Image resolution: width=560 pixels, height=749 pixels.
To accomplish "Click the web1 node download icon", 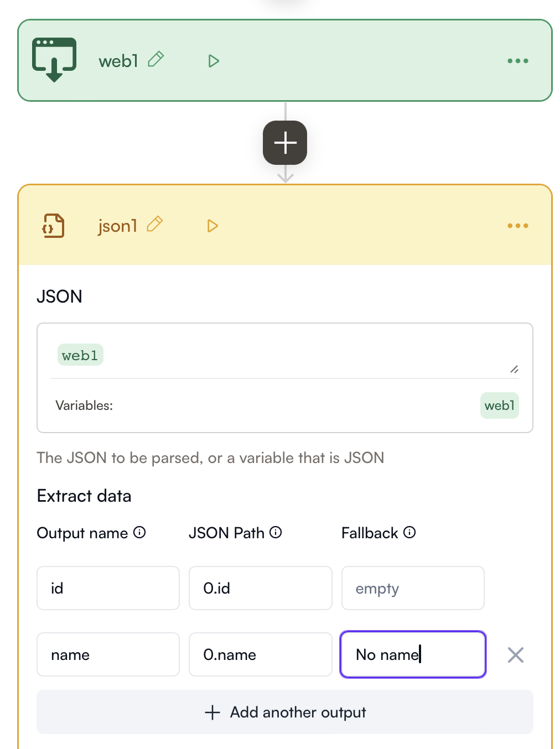I will pyautogui.click(x=54, y=60).
